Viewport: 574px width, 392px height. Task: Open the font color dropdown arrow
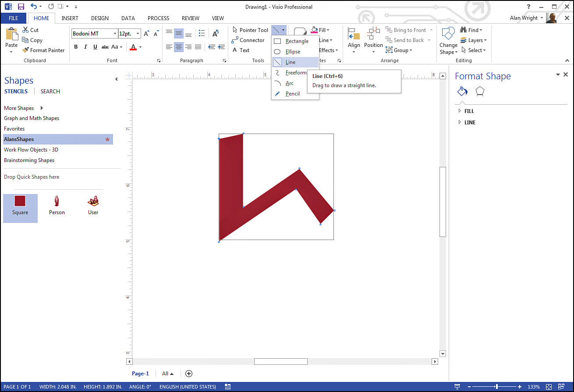[141, 47]
